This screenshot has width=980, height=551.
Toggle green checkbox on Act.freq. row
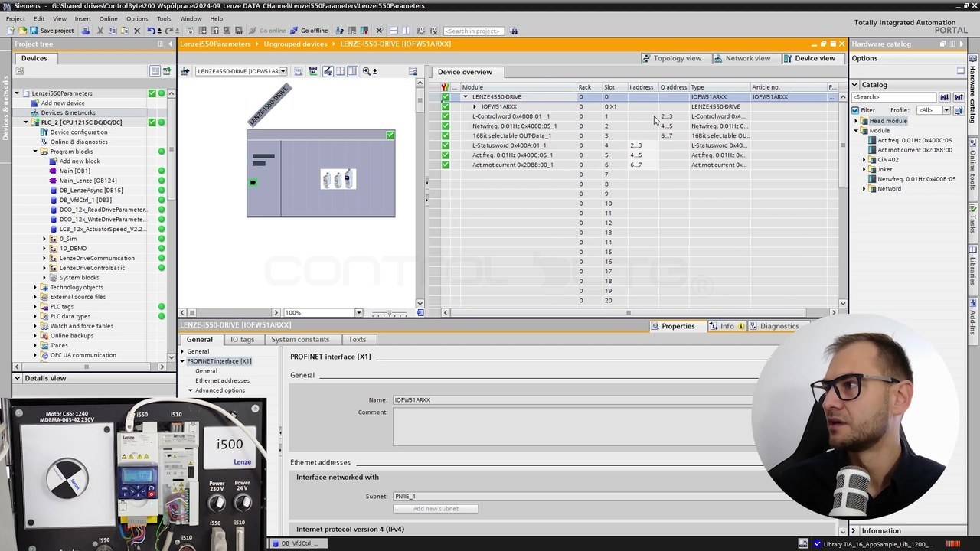coord(445,155)
